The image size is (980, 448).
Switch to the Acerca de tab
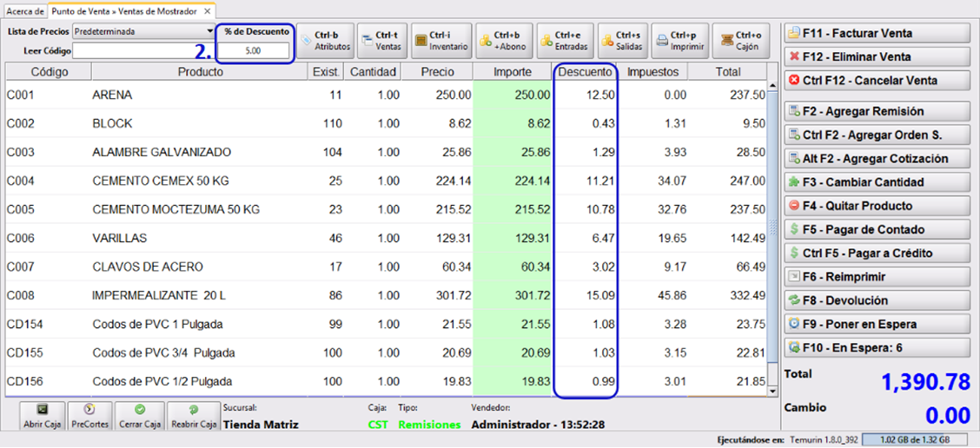pyautogui.click(x=23, y=11)
